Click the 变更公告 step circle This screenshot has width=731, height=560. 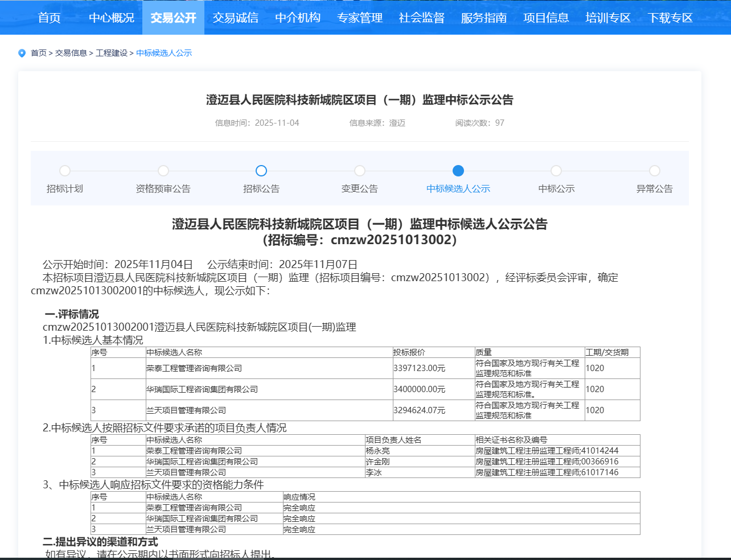[x=360, y=171]
